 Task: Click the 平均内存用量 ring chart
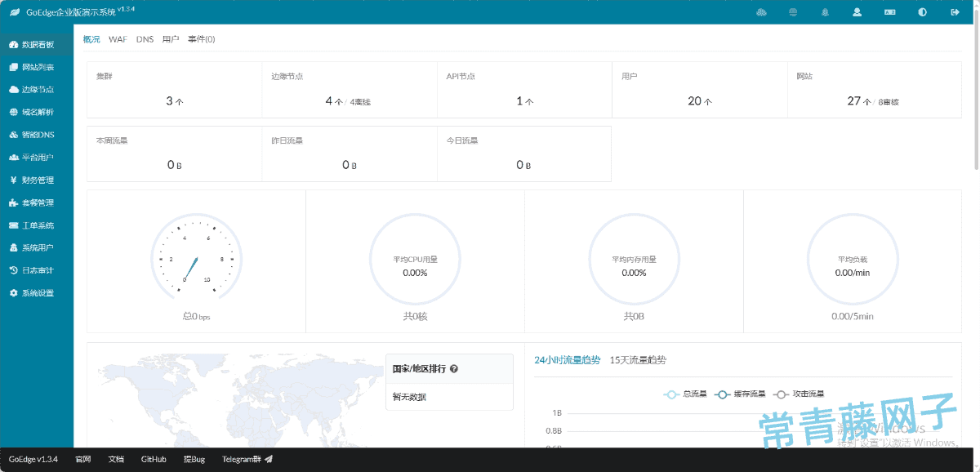coord(634,260)
